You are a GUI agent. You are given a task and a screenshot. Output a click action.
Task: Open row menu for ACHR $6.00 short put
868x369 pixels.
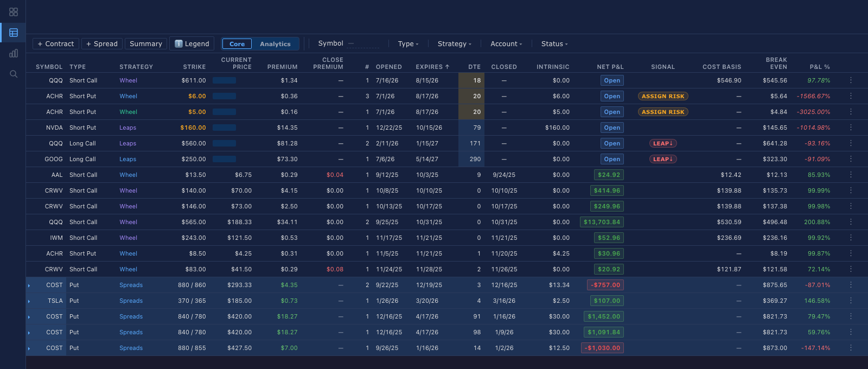851,96
